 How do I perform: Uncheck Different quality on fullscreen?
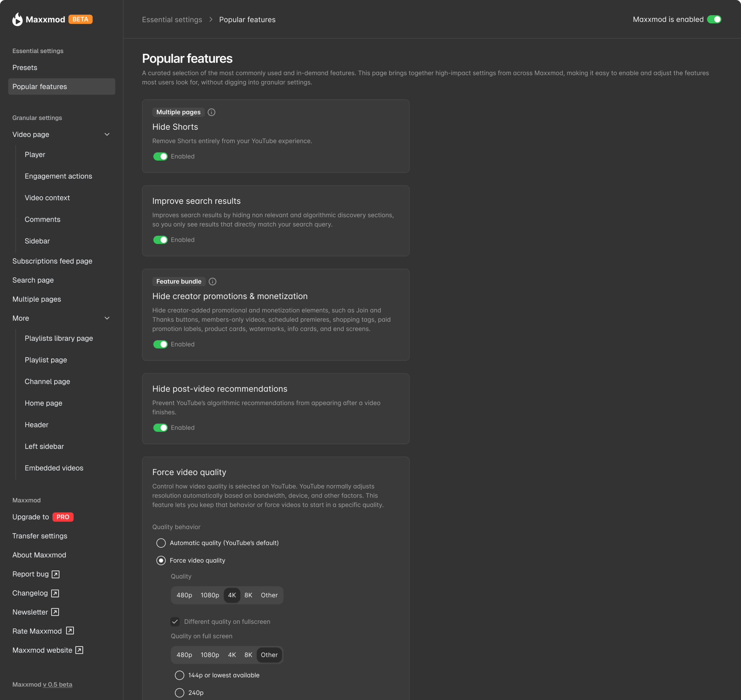pos(175,621)
